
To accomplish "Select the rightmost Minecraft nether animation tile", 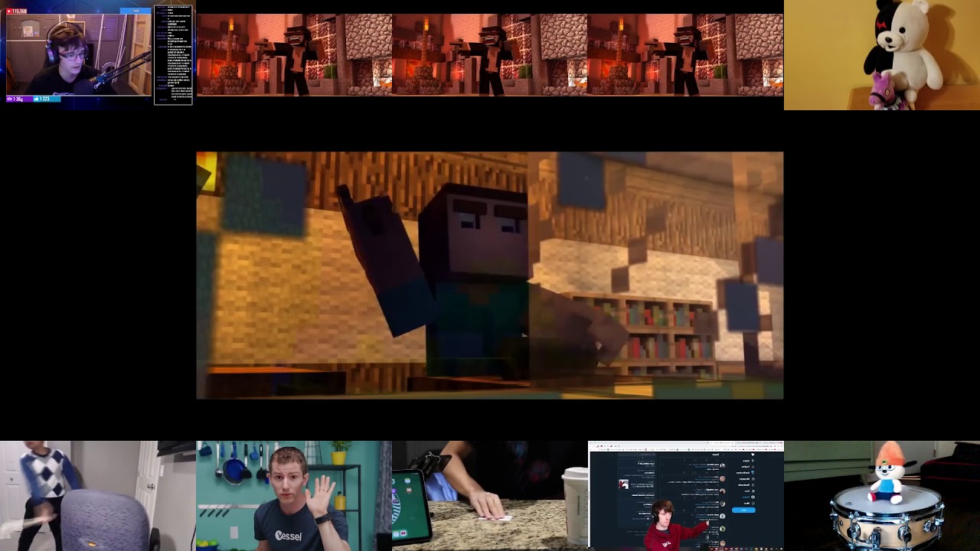I will [x=686, y=55].
